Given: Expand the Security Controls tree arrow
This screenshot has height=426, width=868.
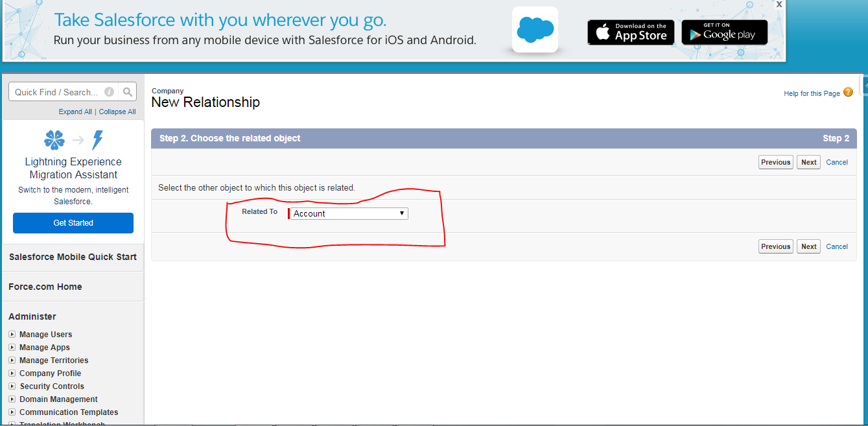Looking at the screenshot, I should 12,386.
